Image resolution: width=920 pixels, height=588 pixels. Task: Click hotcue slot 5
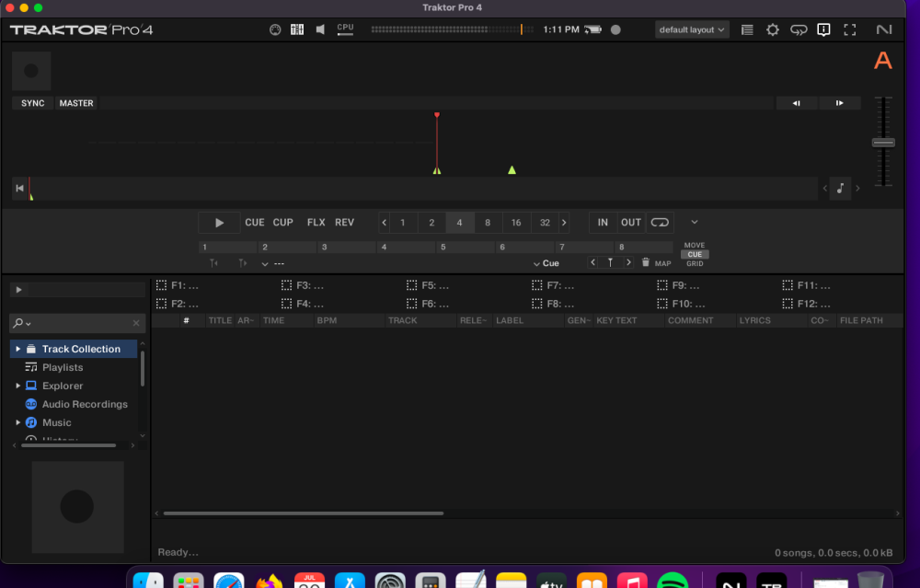[x=466, y=247]
